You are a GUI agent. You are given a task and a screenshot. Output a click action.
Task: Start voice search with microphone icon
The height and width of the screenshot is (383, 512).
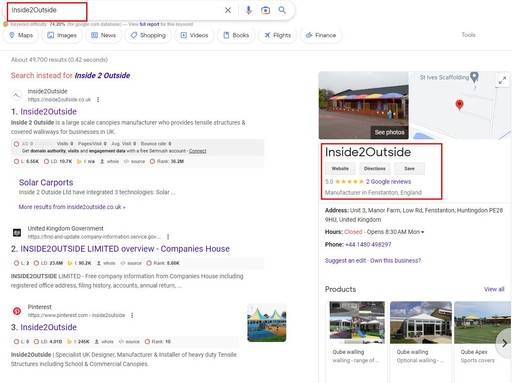click(x=248, y=10)
